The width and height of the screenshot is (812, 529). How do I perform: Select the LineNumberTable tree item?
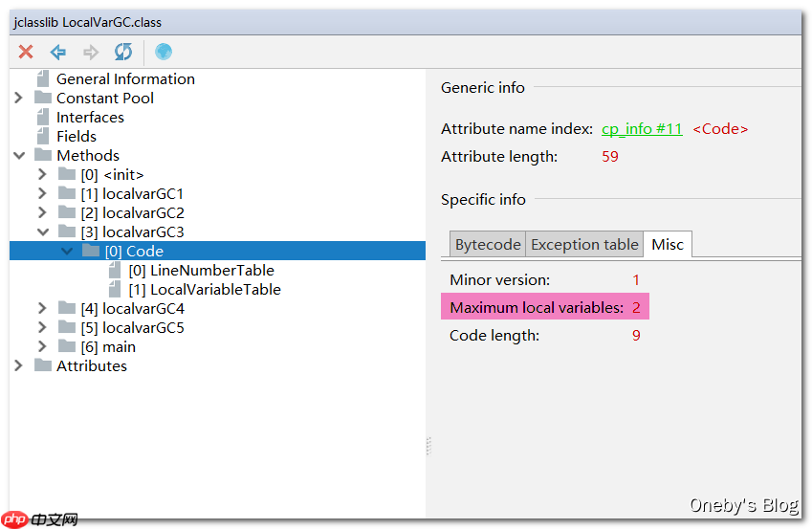pos(201,271)
